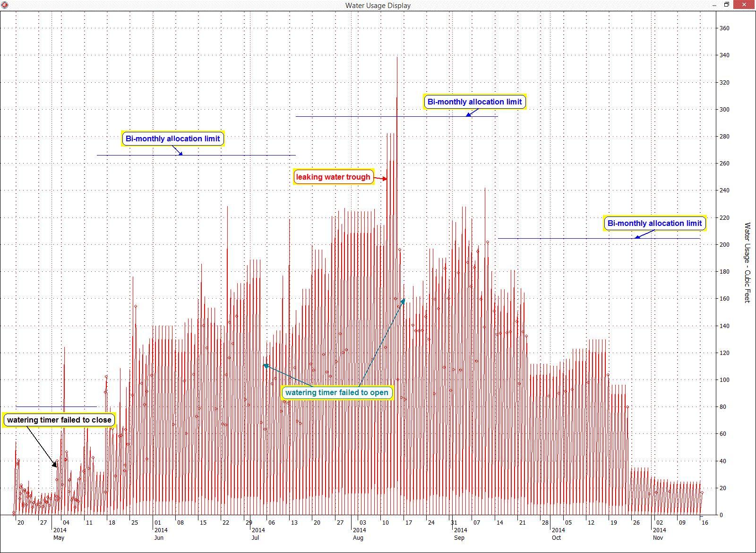Click the Nov 2014 label on time axis

click(659, 534)
